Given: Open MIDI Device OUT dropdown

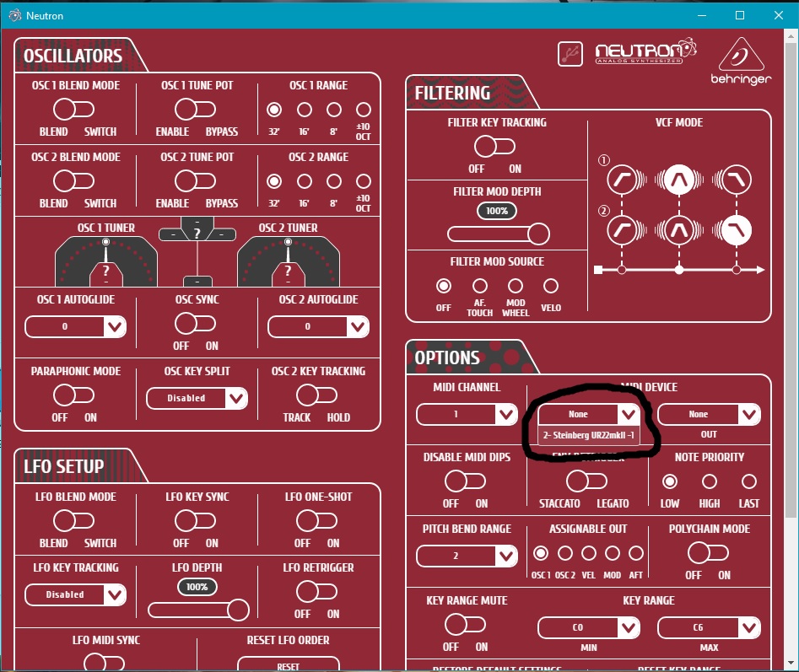Looking at the screenshot, I should (x=709, y=414).
